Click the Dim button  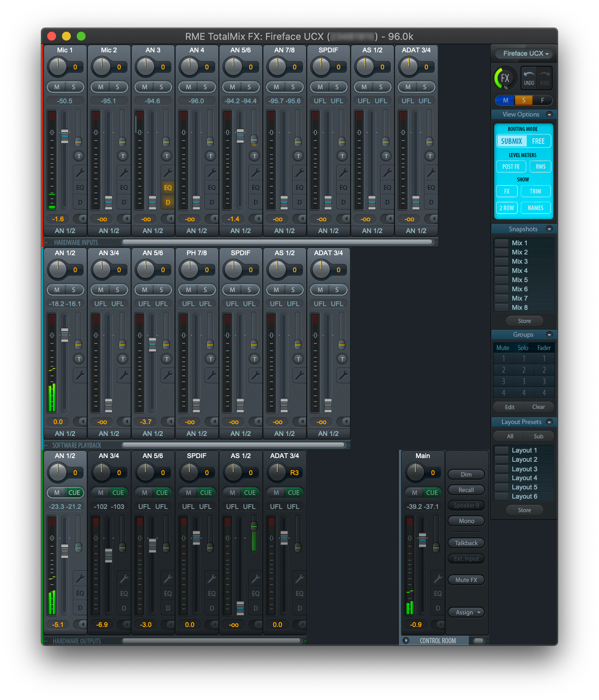pos(466,475)
